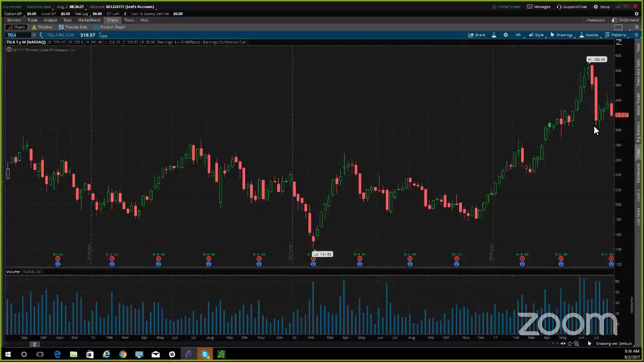
Task: Click the chart scale icon above the price axis
Action: [619, 43]
